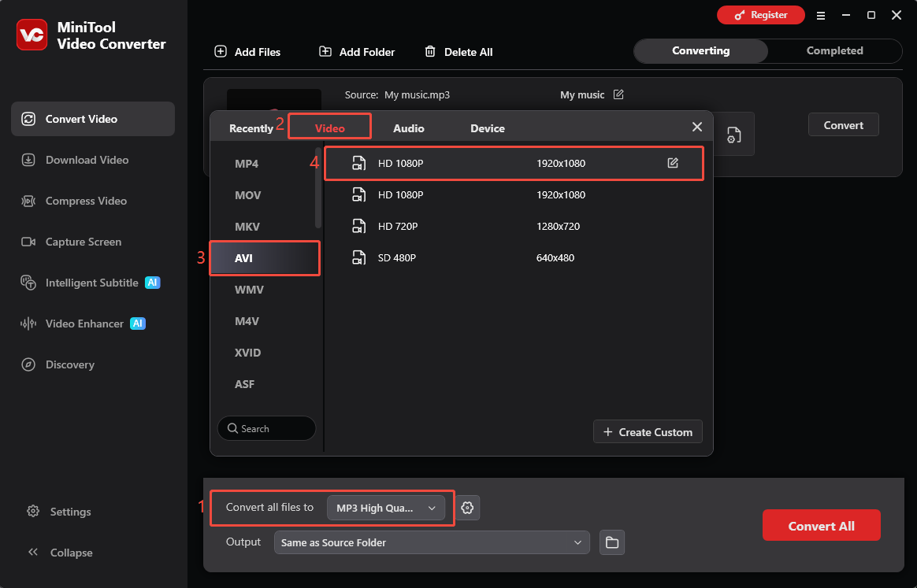The width and height of the screenshot is (917, 588).
Task: Select the Recently tab
Action: click(251, 128)
